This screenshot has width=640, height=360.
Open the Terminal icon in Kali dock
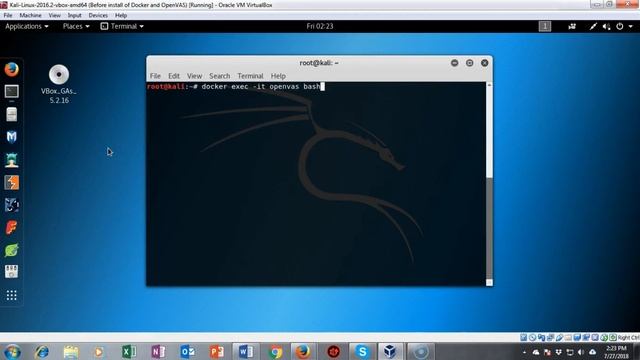[11, 91]
